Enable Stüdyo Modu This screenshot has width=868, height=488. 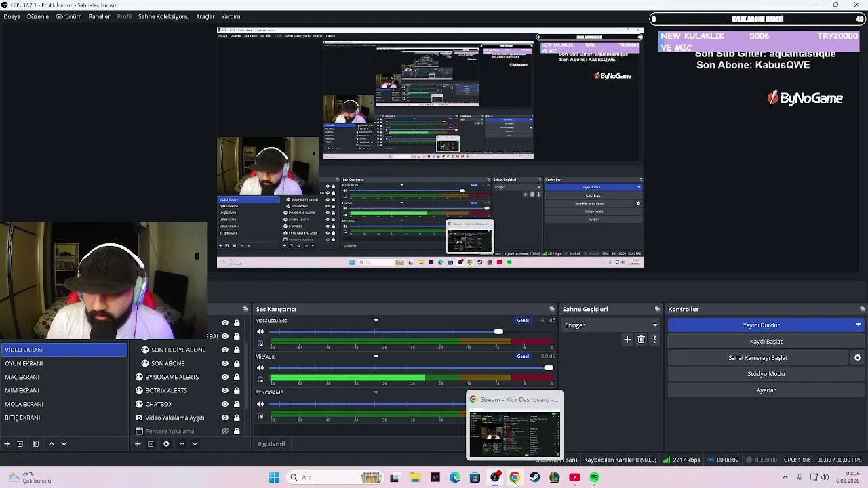tap(766, 374)
